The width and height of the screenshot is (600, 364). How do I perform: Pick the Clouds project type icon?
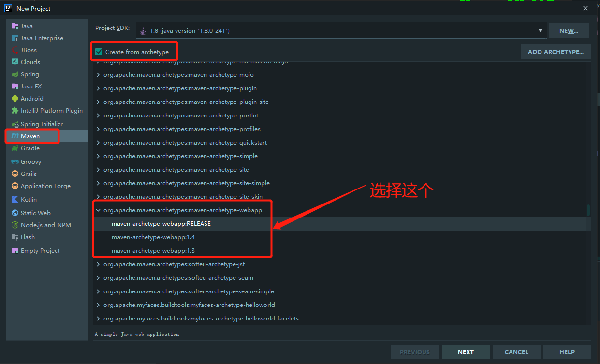[15, 62]
